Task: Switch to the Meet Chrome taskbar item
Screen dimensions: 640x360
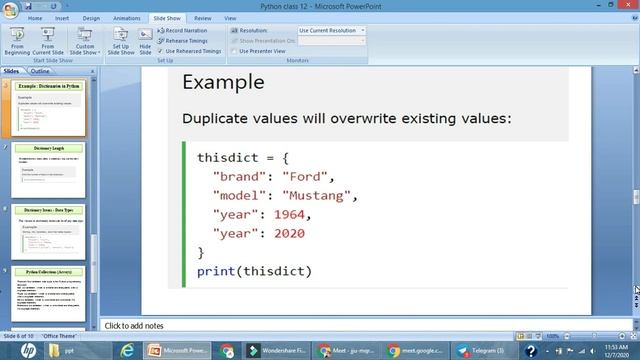Action: pos(347,351)
